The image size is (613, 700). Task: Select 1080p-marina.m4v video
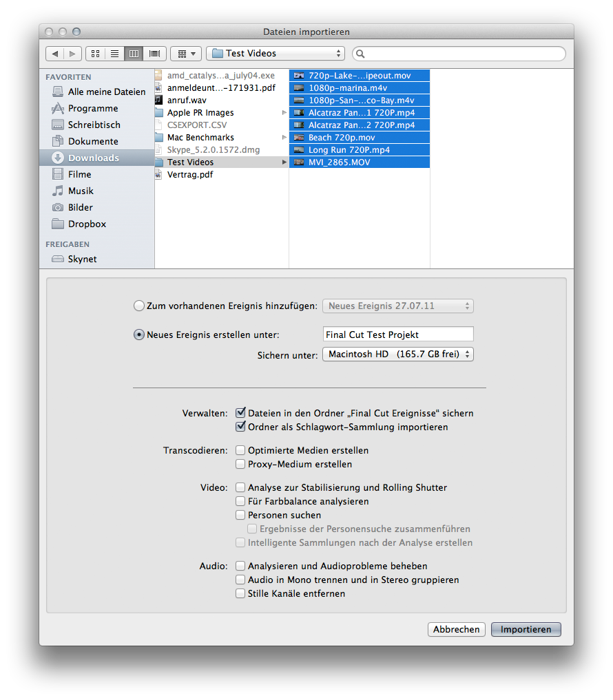click(x=360, y=88)
